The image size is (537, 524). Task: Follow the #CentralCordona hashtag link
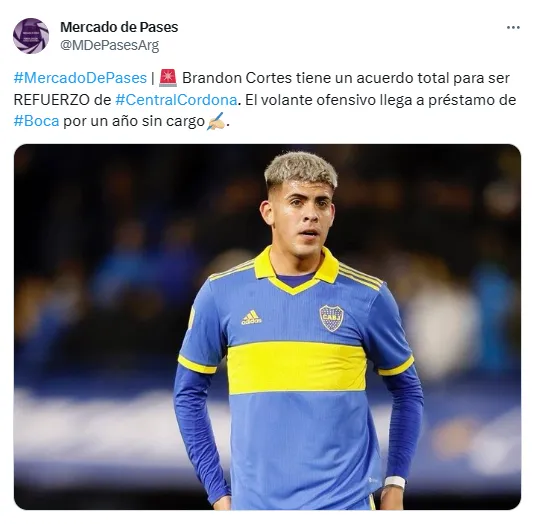(176, 100)
